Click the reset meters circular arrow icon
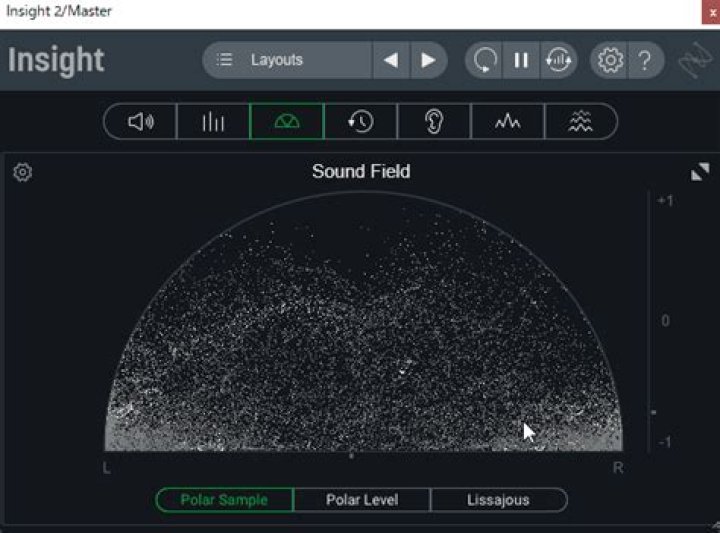 pyautogui.click(x=485, y=60)
